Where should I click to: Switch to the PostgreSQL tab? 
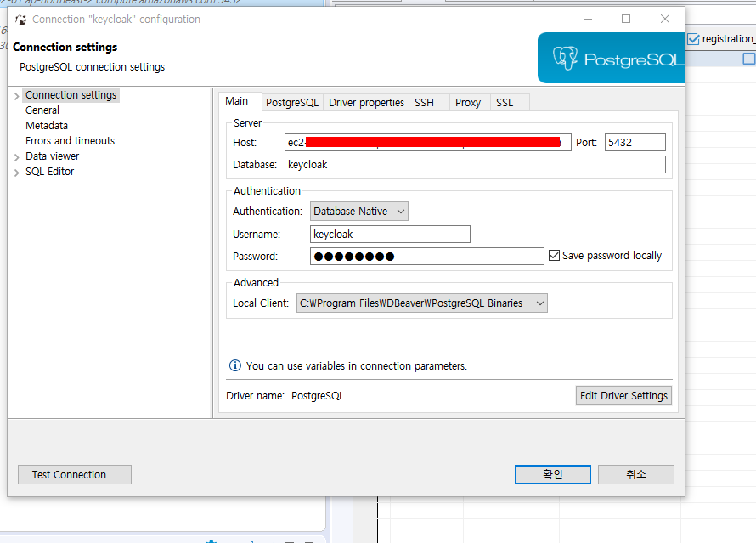(292, 103)
